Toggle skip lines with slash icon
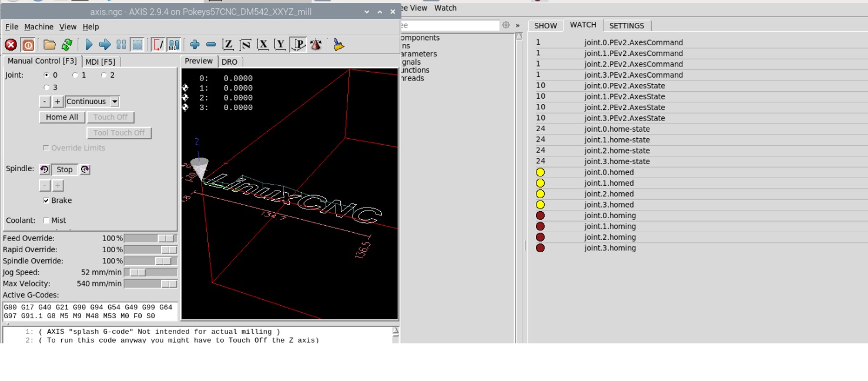 click(158, 45)
